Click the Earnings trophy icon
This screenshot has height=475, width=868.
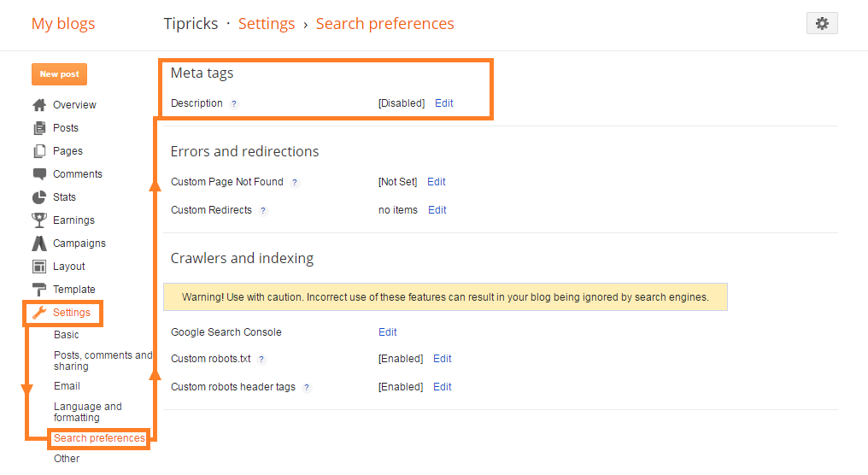[39, 220]
